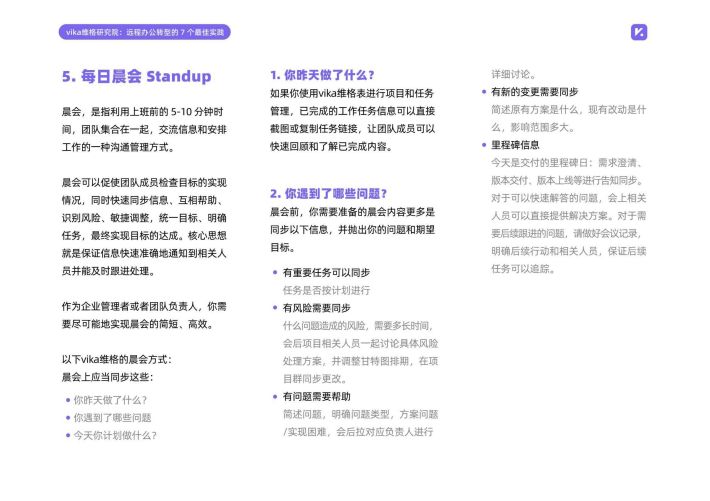Click line '员并能及时跟进处理。'
Viewport: 710px width, 501px height.
(x=109, y=271)
